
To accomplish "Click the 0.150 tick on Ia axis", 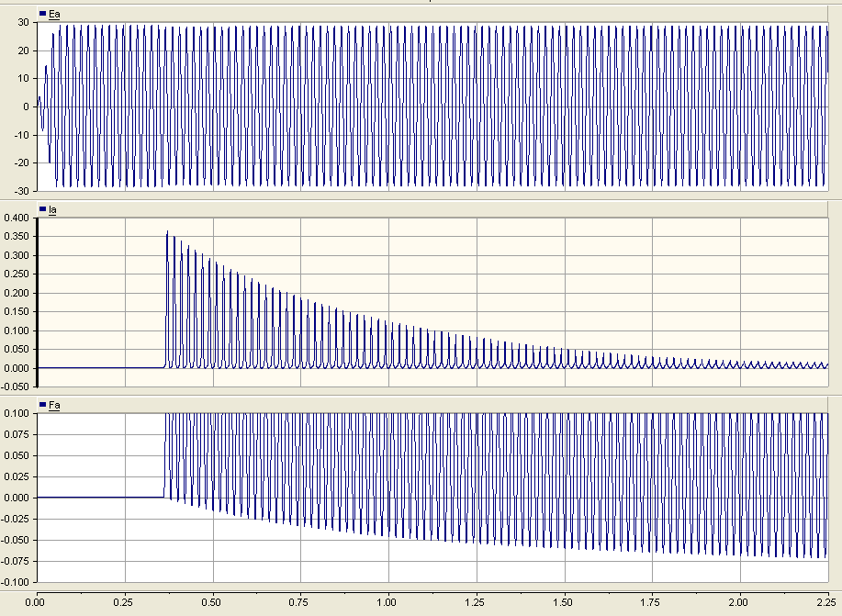I will click(x=17, y=312).
